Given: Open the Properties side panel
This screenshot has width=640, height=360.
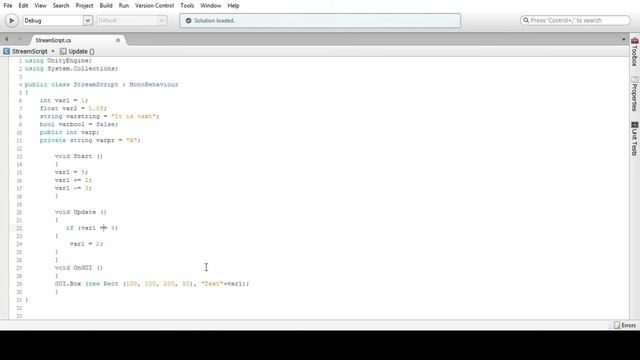Looking at the screenshot, I should click(x=635, y=94).
